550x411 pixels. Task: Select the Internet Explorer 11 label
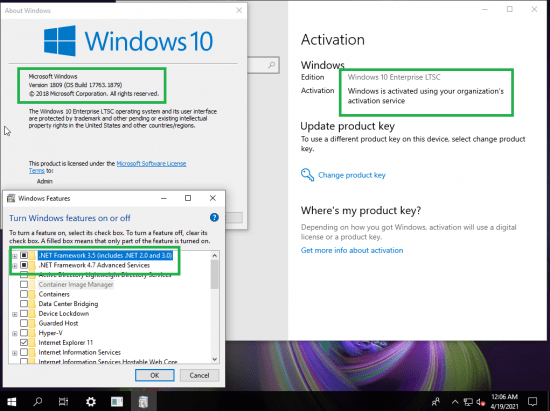pyautogui.click(x=66, y=342)
